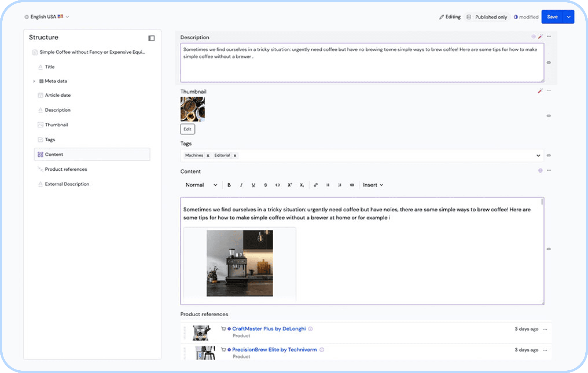Open the Insert menu in the editor
Viewport: 588px width, 373px height.
click(372, 185)
